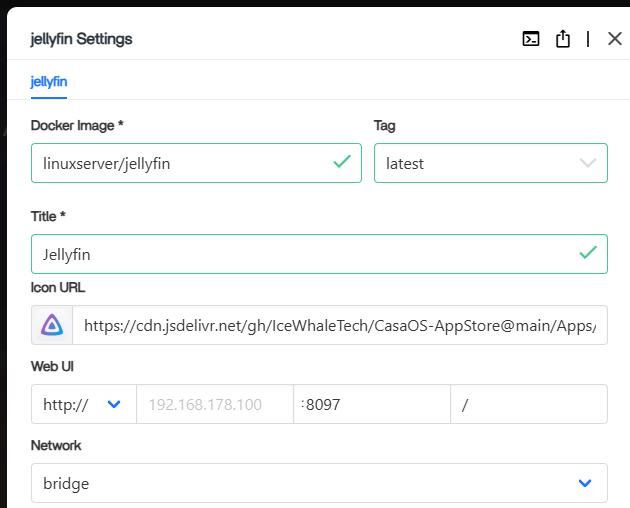Viewport: 630px width, 508px height.
Task: Click the Web UI path field with slash
Action: pyautogui.click(x=529, y=405)
